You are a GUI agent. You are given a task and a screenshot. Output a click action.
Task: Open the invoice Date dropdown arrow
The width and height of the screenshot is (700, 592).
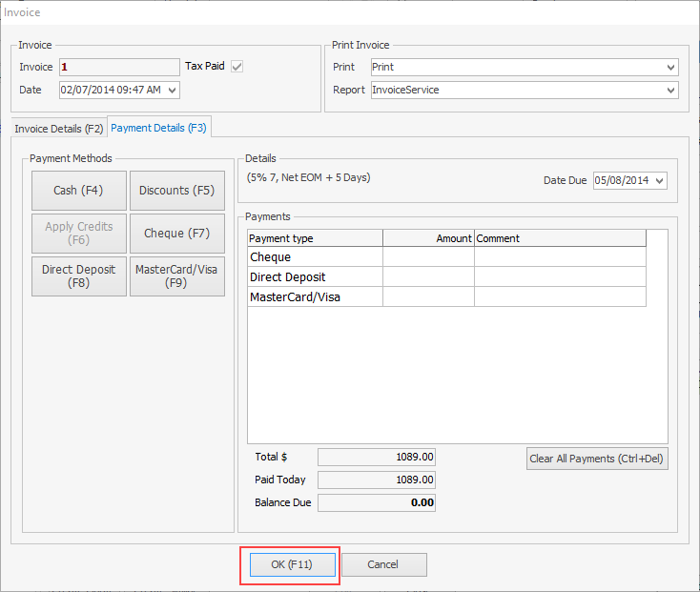click(x=172, y=90)
